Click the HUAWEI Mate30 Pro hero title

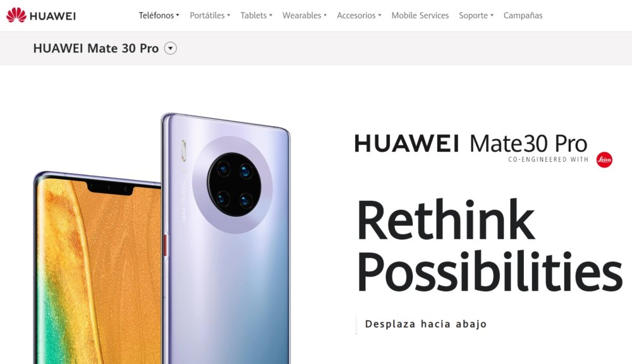pos(471,143)
